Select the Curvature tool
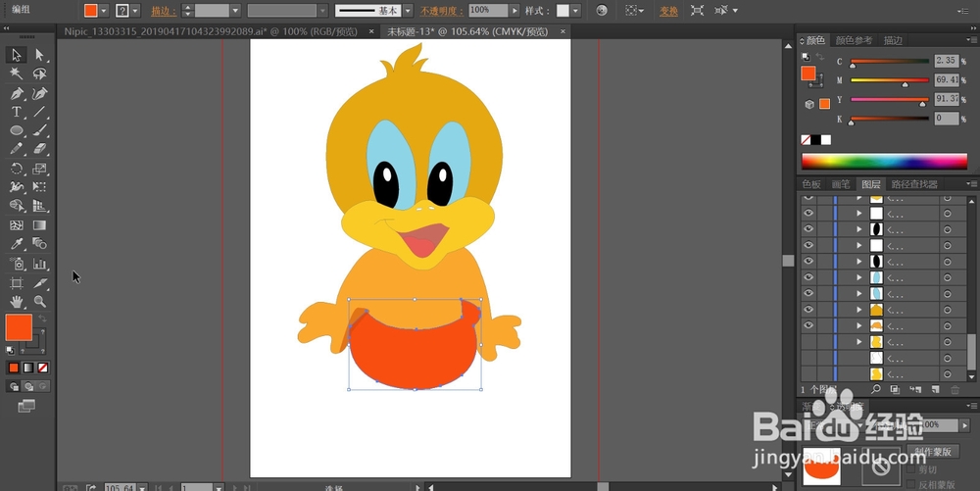 pos(39,94)
